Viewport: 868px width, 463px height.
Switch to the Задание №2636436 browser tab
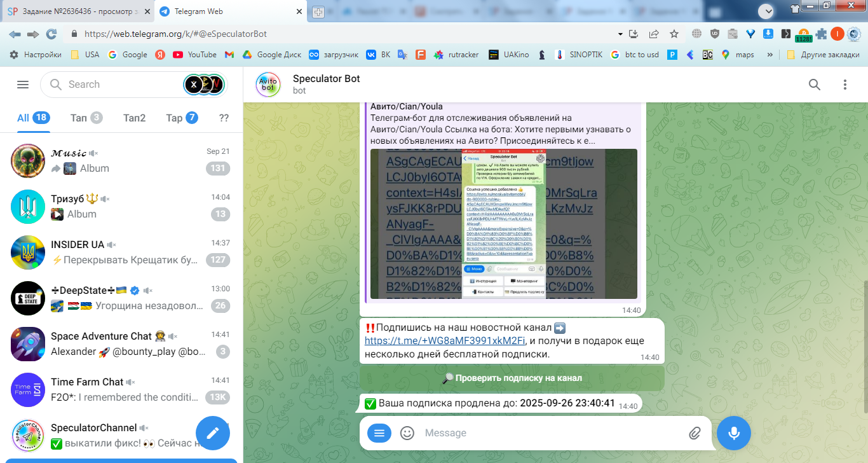point(78,11)
